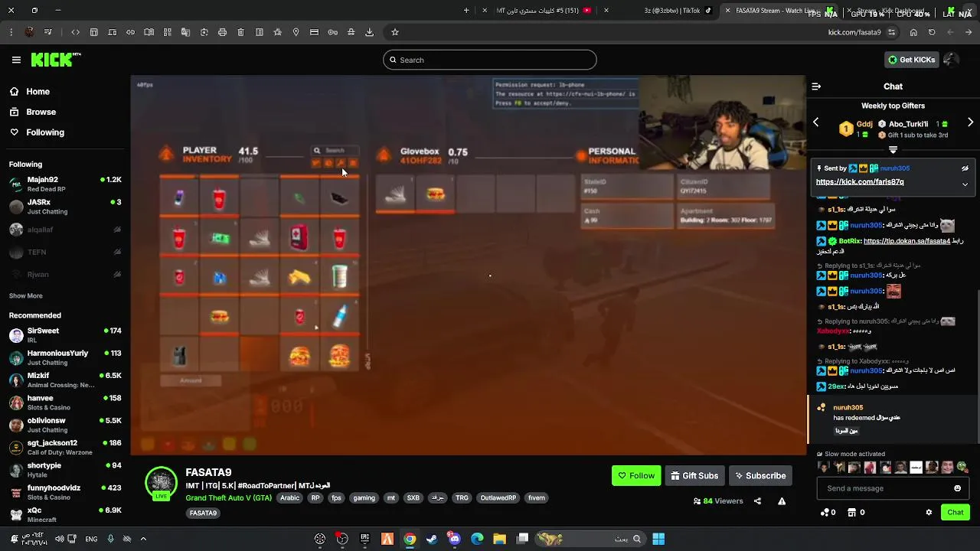Open a new browser tab

click(x=466, y=11)
